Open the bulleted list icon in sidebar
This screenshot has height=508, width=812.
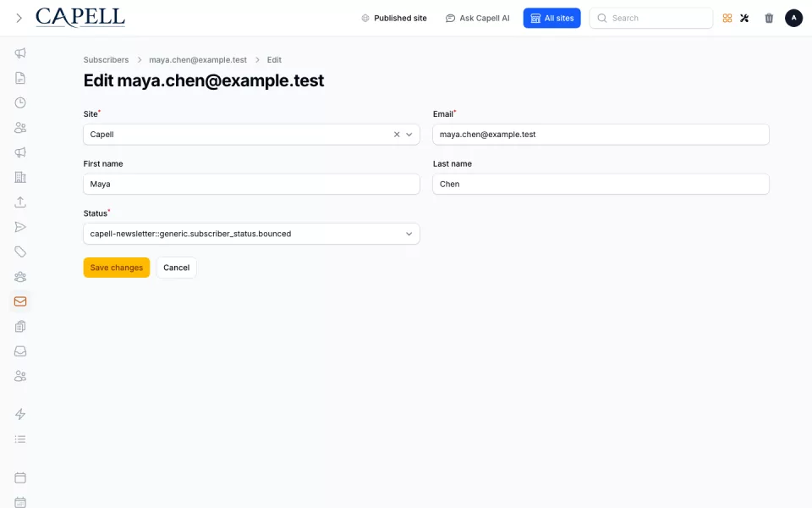click(x=20, y=439)
